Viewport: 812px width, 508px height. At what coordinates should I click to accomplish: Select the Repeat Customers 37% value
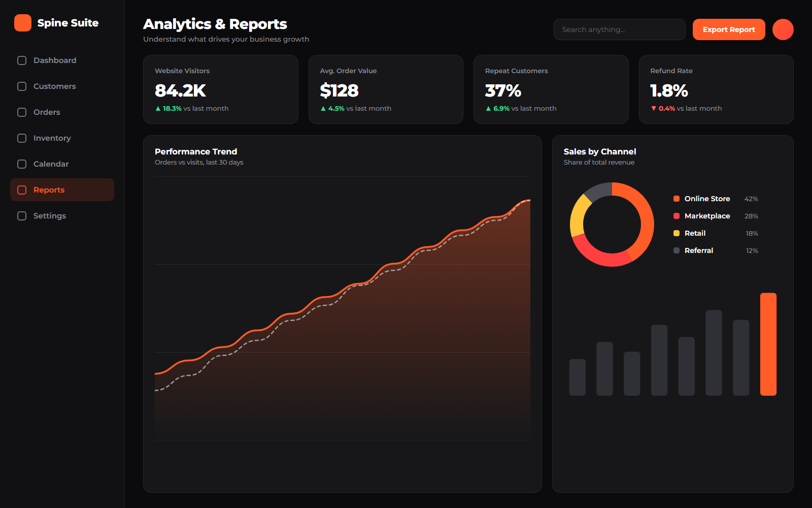(x=503, y=90)
